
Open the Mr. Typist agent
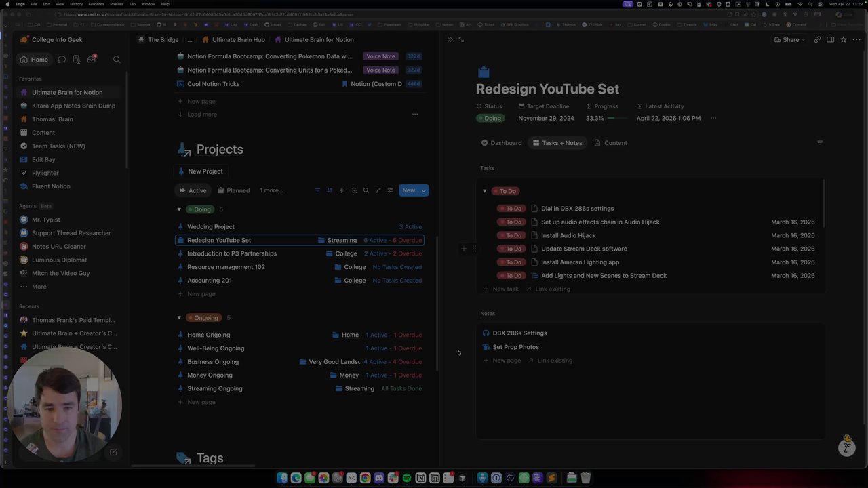pos(46,220)
